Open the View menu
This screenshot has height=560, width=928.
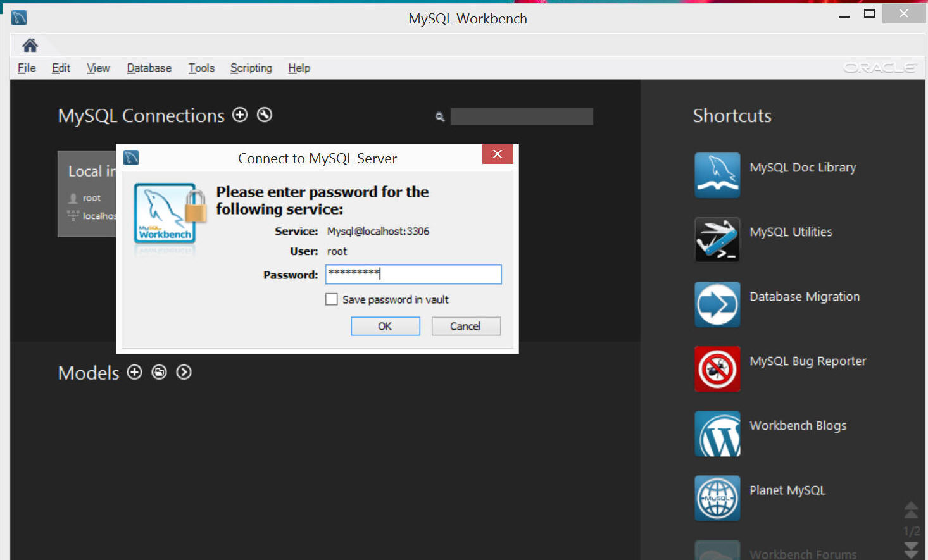(98, 68)
